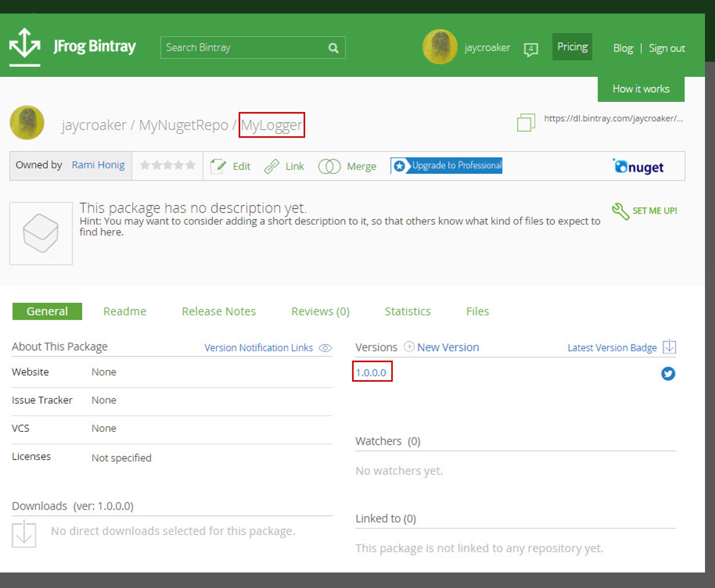Click the Downloads arrow box icon
The height and width of the screenshot is (588, 715).
(24, 533)
